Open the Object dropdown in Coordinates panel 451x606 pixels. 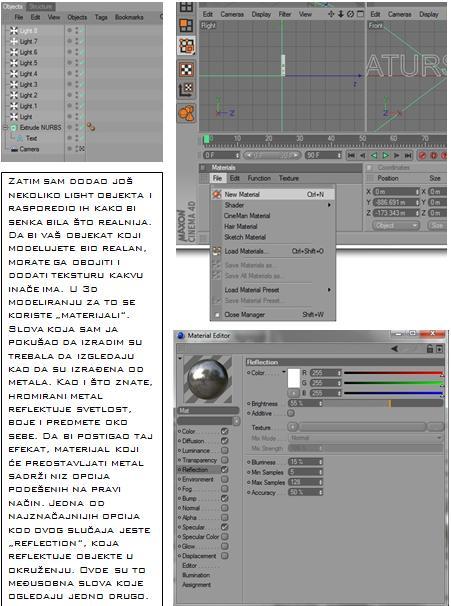[x=396, y=225]
